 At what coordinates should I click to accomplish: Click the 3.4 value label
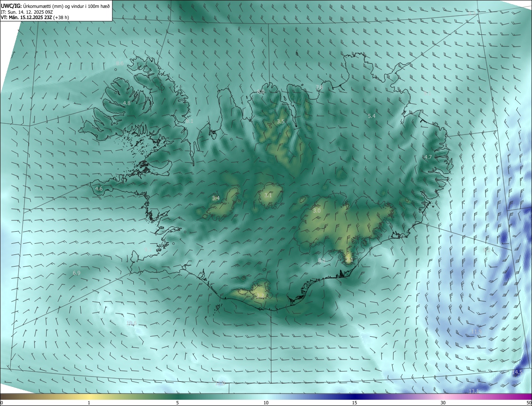pos(216,198)
